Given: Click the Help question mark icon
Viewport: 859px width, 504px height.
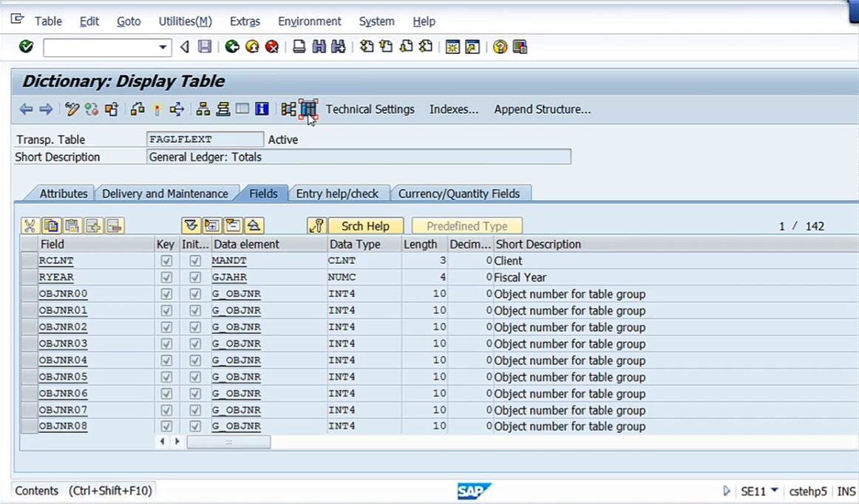Looking at the screenshot, I should click(500, 47).
